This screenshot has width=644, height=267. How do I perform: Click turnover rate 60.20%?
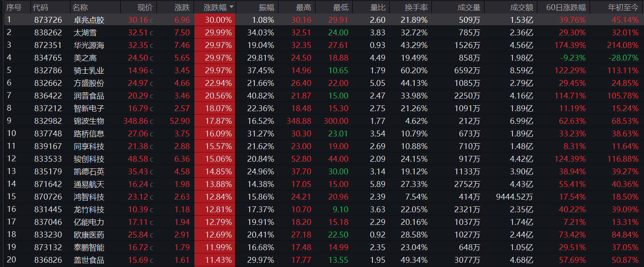pos(414,70)
